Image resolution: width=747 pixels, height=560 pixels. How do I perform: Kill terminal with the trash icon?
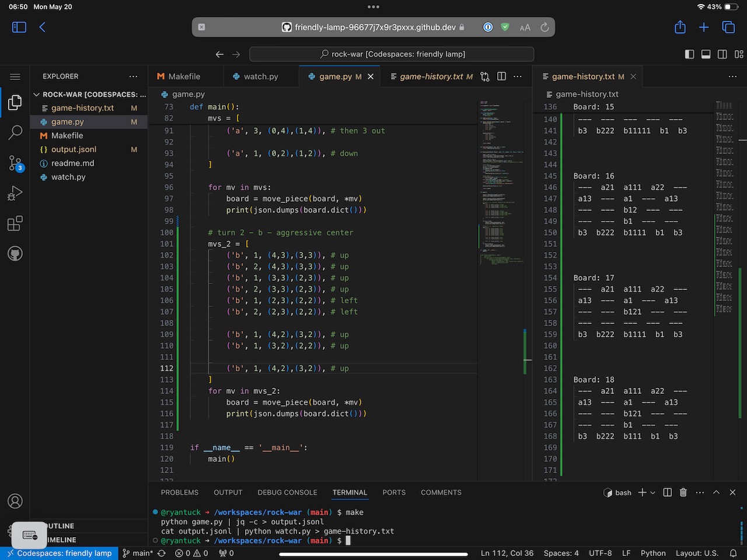tap(683, 492)
